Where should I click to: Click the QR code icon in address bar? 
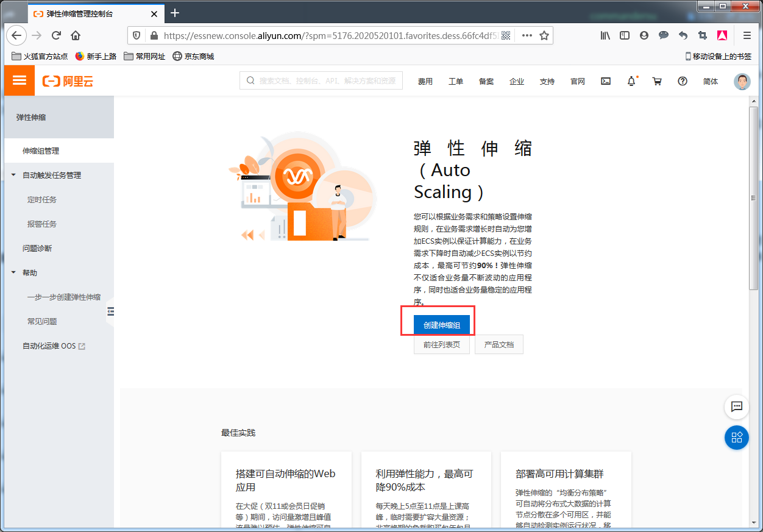point(506,35)
